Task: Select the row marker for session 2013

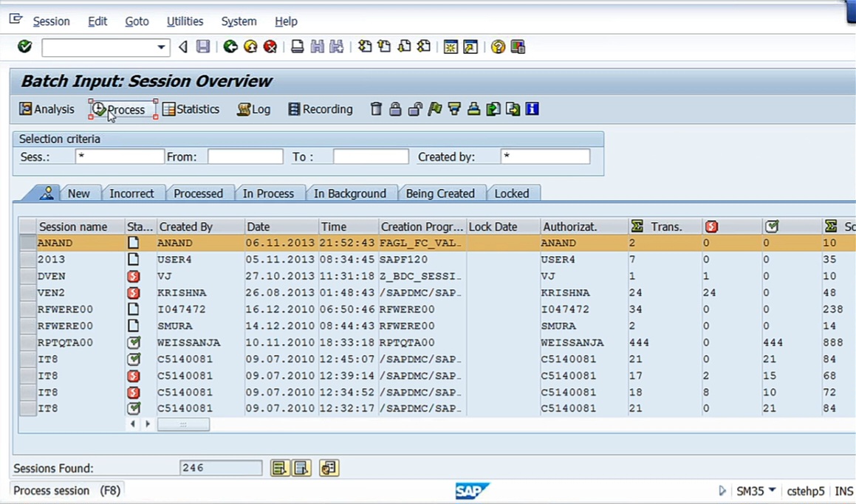Action: point(28,260)
